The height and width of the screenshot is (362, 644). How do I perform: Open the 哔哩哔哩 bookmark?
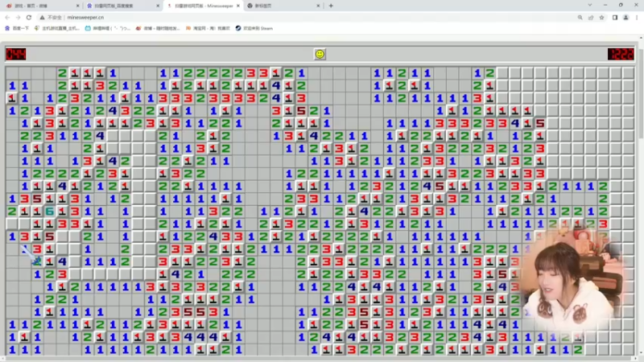(107, 28)
